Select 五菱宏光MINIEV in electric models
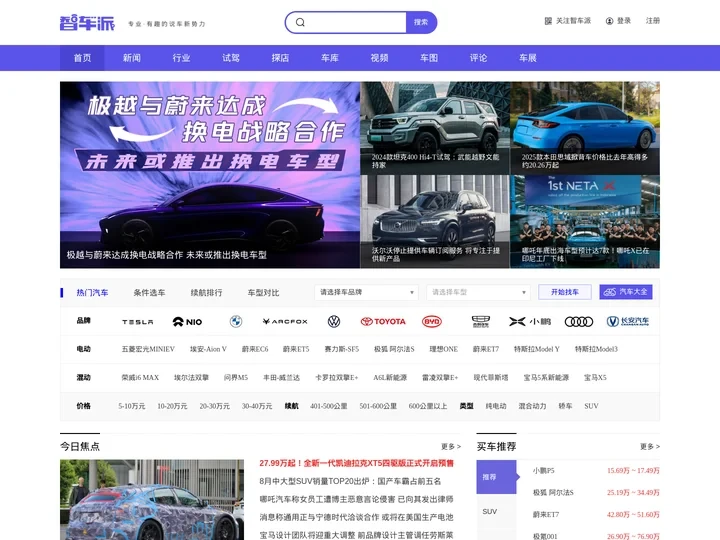This screenshot has width=720, height=540. (148, 349)
